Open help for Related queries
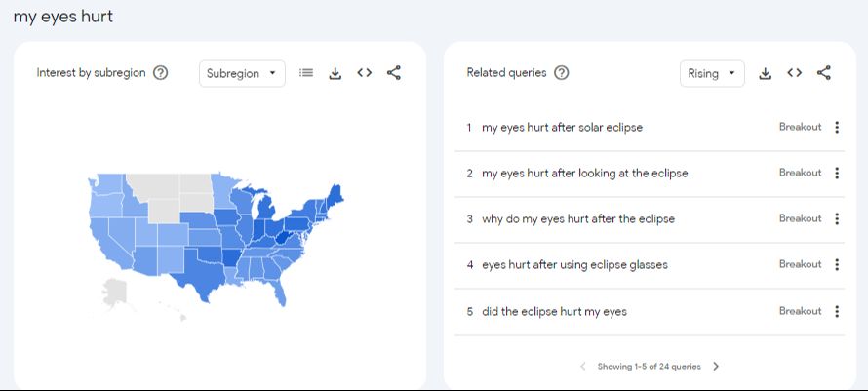The width and height of the screenshot is (868, 391). click(561, 73)
